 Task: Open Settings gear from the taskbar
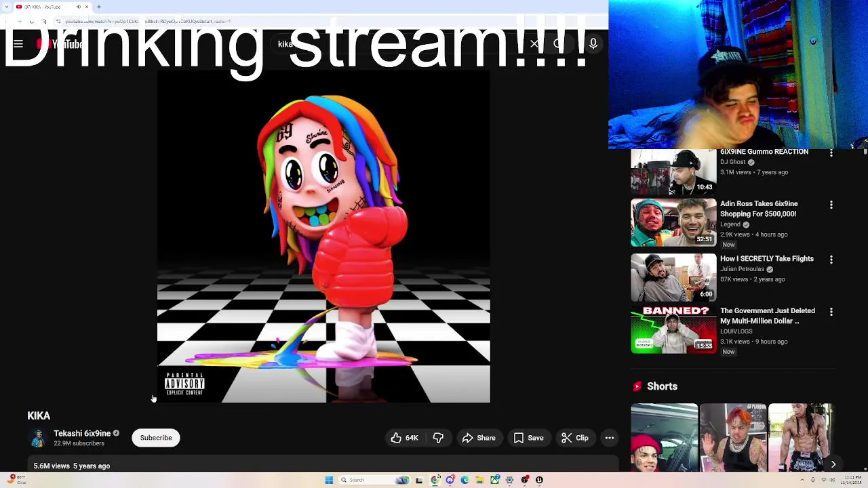pos(509,480)
